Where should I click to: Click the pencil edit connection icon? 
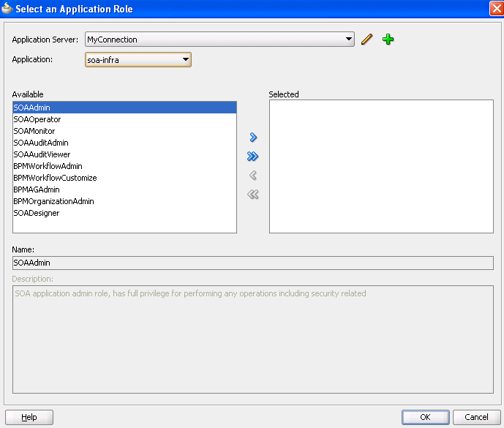click(x=366, y=40)
